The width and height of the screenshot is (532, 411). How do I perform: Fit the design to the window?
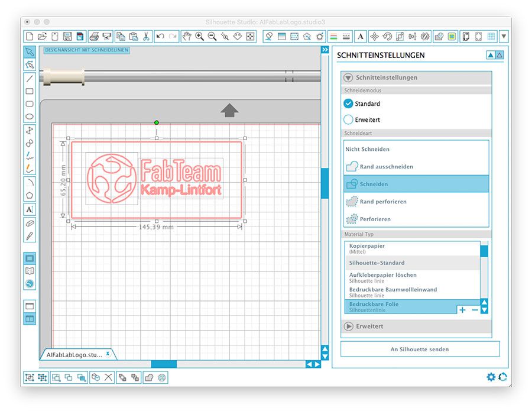click(250, 36)
